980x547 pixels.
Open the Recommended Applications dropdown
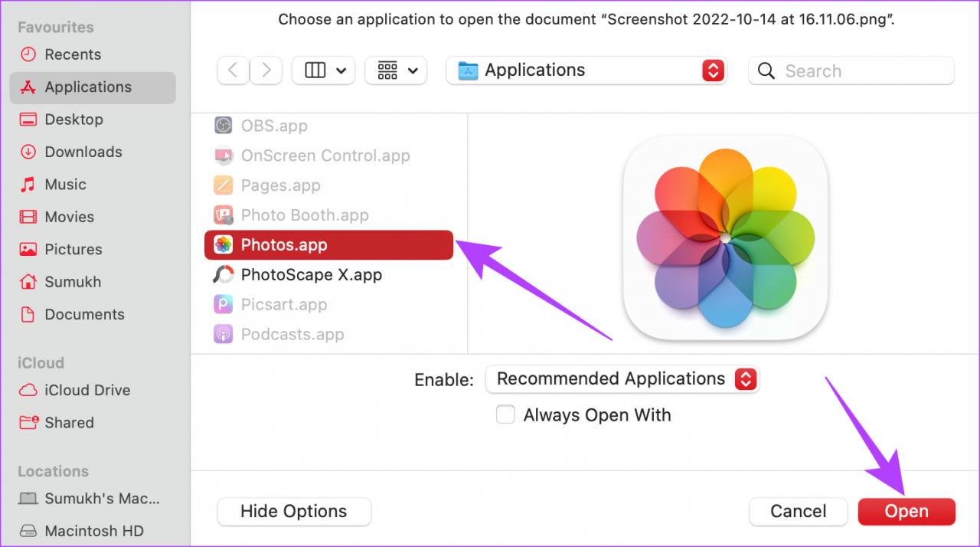pyautogui.click(x=622, y=378)
